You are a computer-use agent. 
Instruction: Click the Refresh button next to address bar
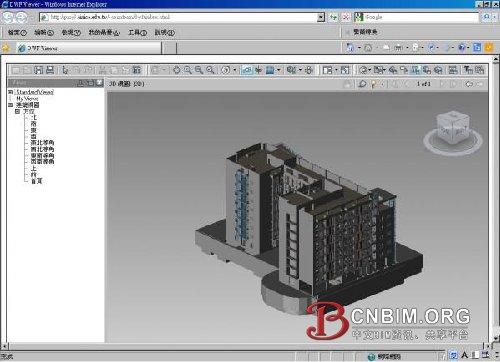[x=333, y=17]
